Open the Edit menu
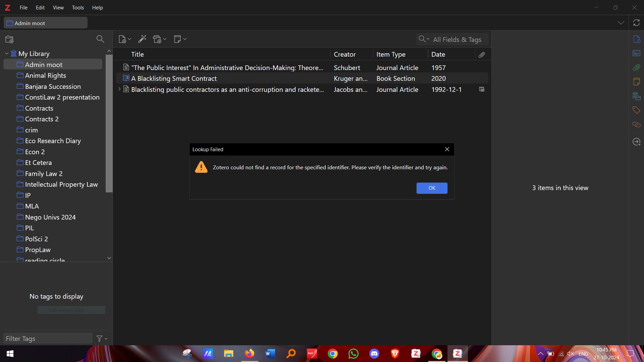This screenshot has width=644, height=362. pyautogui.click(x=40, y=7)
